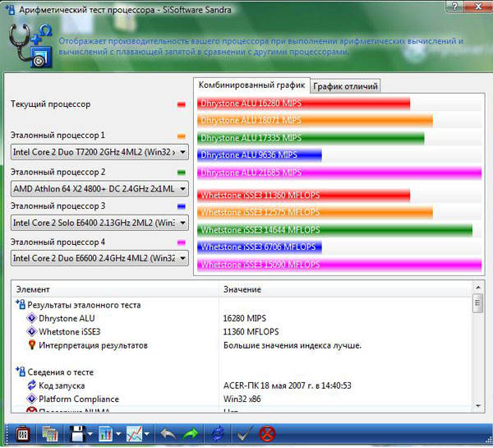The image size is (493, 448).
Task: Click the green forward arrow icon
Action: [191, 435]
